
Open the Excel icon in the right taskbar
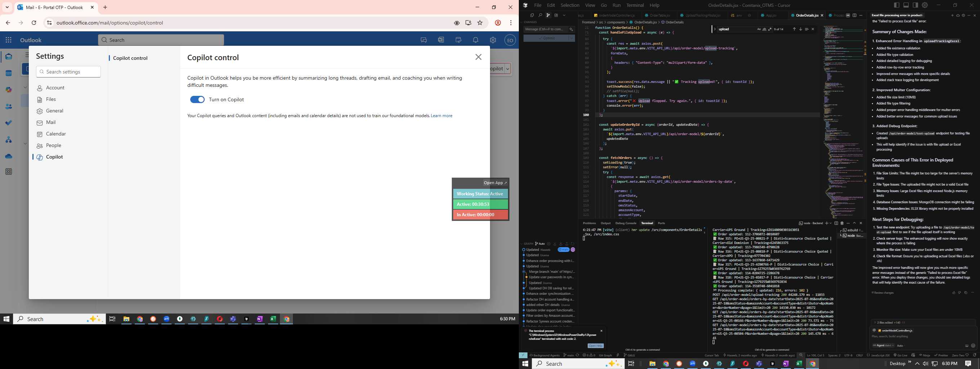[x=799, y=364]
